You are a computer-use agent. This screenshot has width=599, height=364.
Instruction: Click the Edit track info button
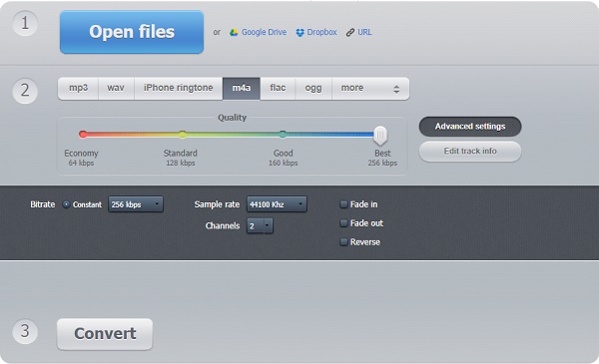point(470,152)
